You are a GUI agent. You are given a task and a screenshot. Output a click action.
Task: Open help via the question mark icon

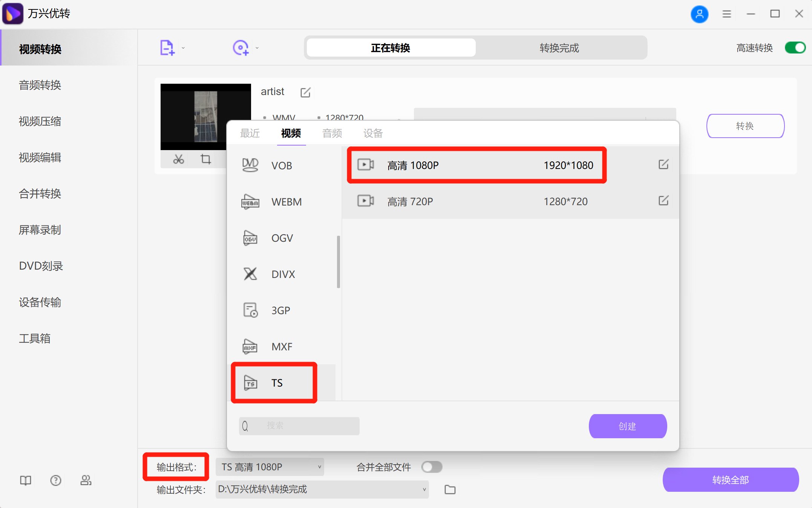(x=55, y=480)
